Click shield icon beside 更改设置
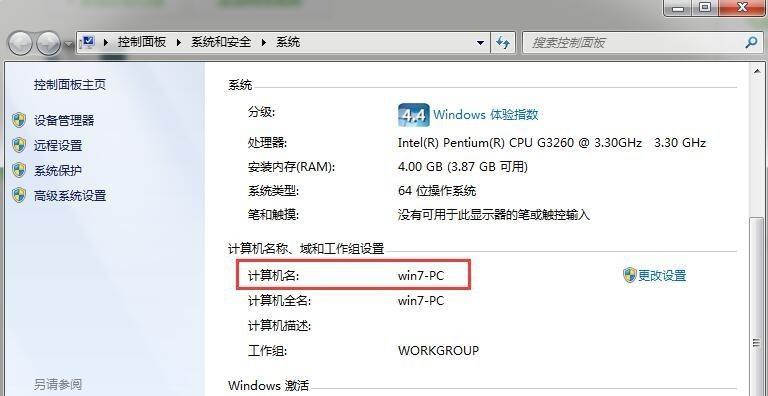The height and width of the screenshot is (396, 768). point(629,275)
